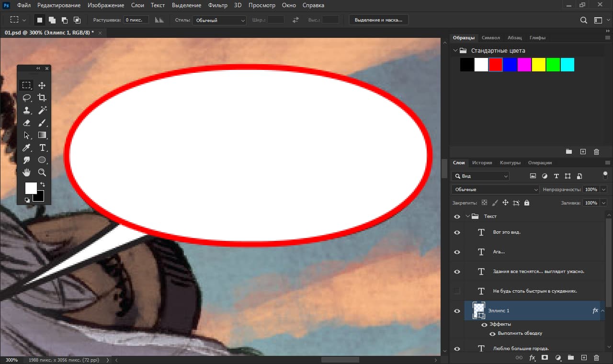Open the layer blend mode dropdown

[x=495, y=190]
